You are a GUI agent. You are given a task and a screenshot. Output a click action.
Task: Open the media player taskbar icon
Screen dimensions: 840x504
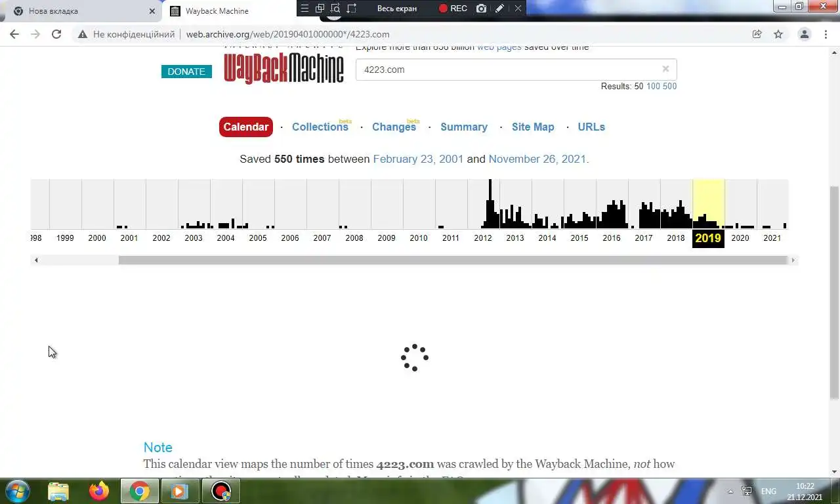180,491
